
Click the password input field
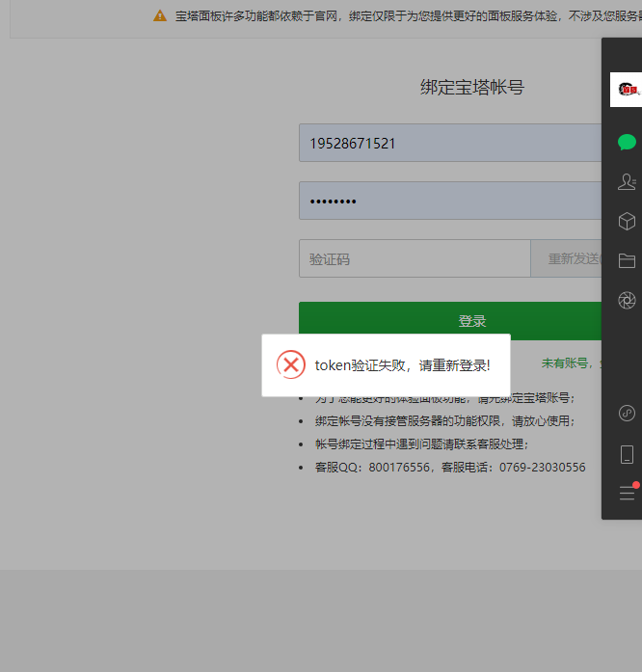[x=450, y=201]
